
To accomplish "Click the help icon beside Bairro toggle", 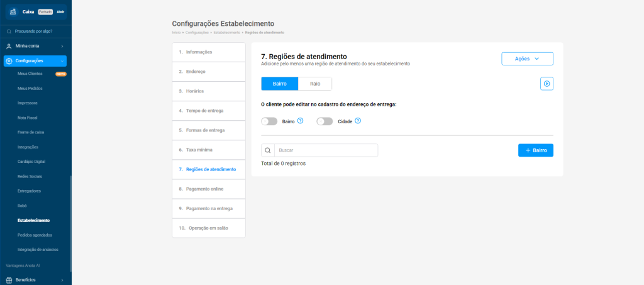I will tap(301, 121).
